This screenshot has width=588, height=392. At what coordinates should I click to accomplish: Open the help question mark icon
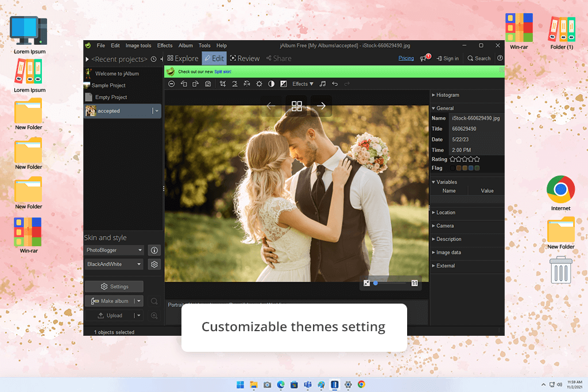(500, 58)
